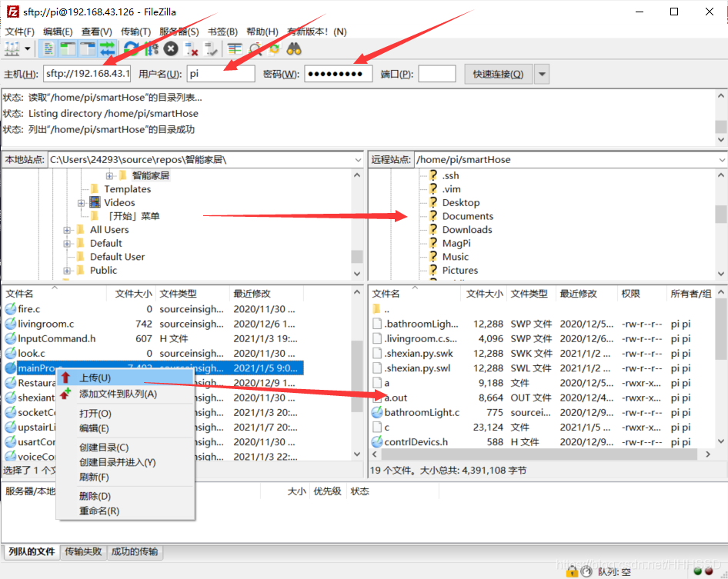Toggle the directory comparison icon
Screen dimensions: 728x579
click(x=255, y=48)
